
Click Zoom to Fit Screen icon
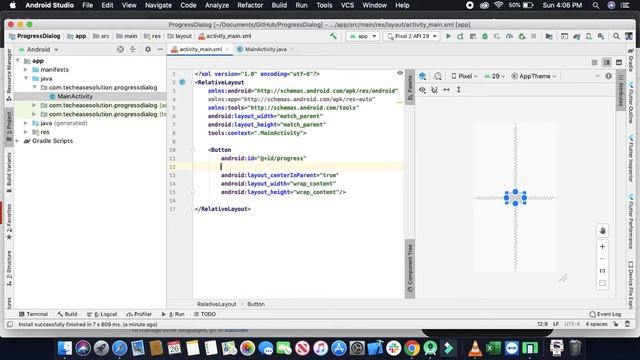tap(602, 283)
